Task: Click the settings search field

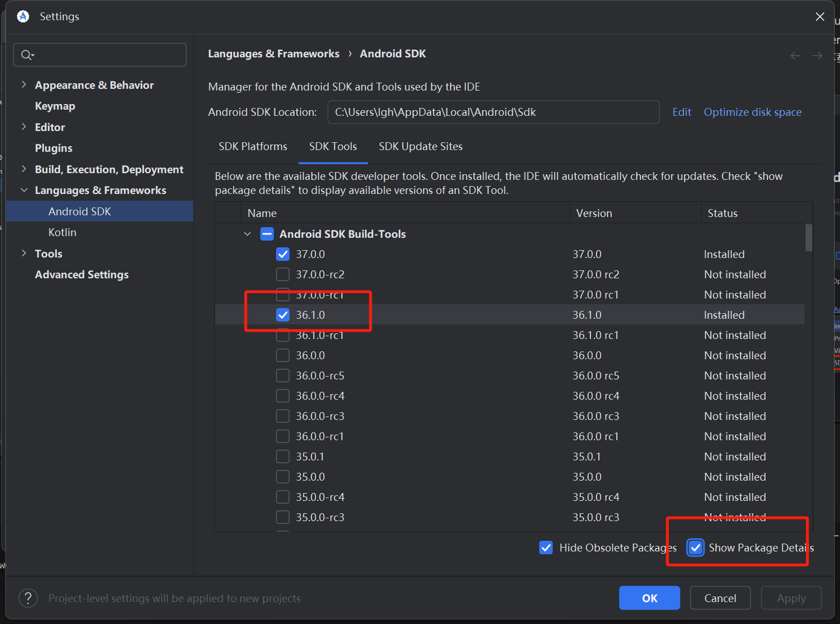Action: (100, 55)
